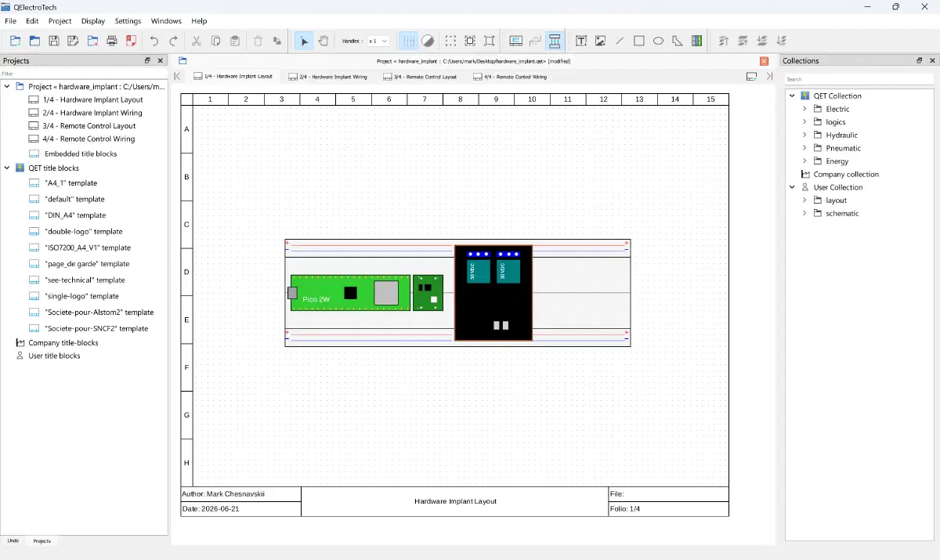
Task: Toggle the grid display button
Action: (x=409, y=41)
